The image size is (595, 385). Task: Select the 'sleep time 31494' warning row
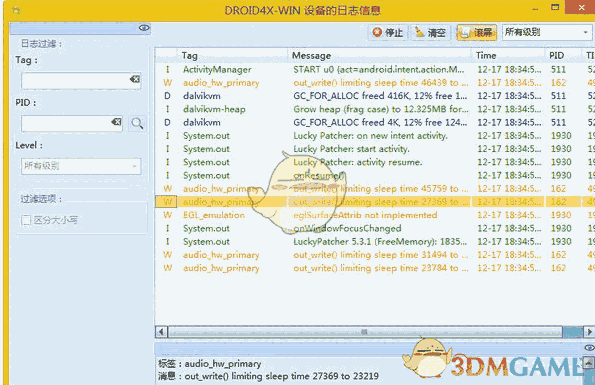tap(375, 255)
